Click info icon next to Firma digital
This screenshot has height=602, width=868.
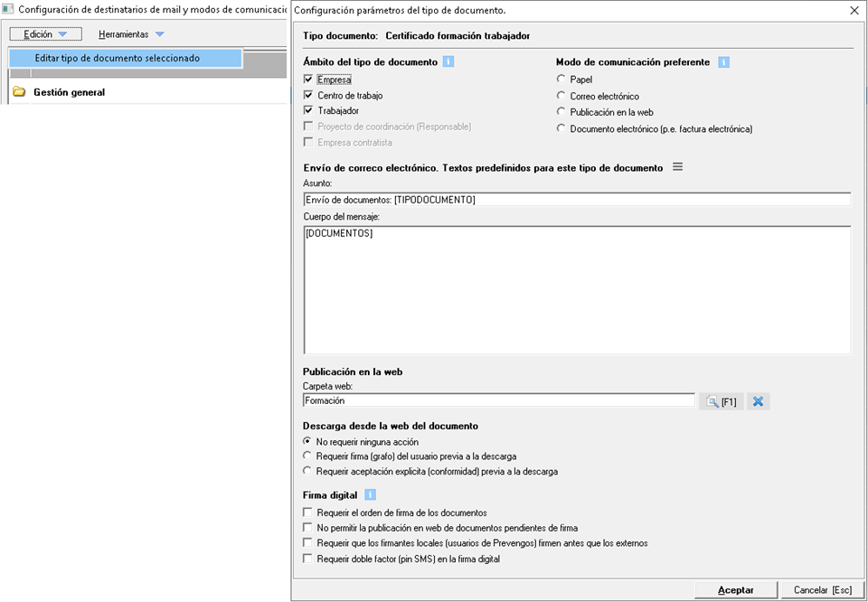pos(369,495)
